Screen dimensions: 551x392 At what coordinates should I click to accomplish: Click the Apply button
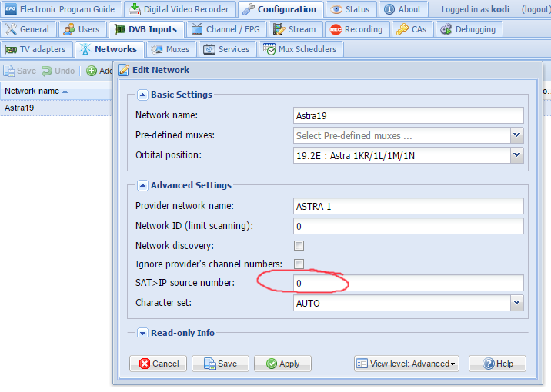(x=282, y=364)
